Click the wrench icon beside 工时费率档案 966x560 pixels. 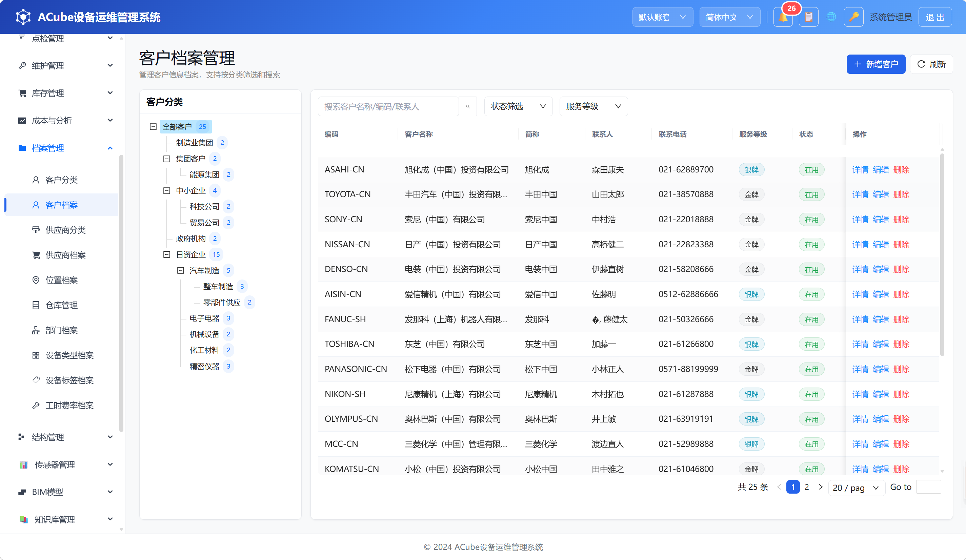[36, 406]
